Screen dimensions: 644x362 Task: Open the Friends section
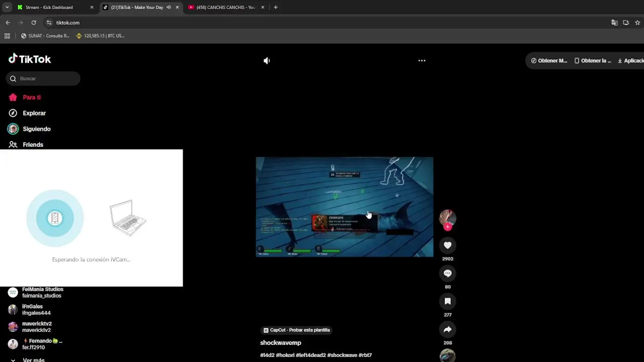(x=33, y=144)
